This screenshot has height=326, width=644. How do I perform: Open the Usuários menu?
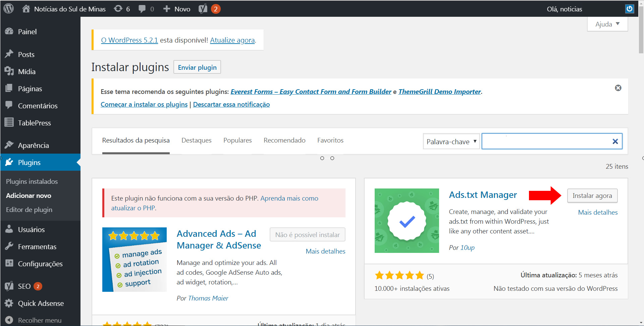[x=40, y=229]
